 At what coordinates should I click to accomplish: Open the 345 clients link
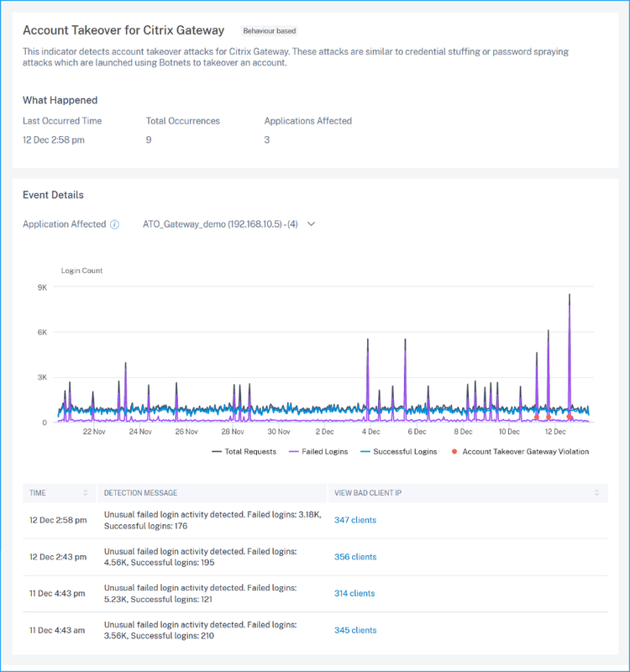coord(355,630)
